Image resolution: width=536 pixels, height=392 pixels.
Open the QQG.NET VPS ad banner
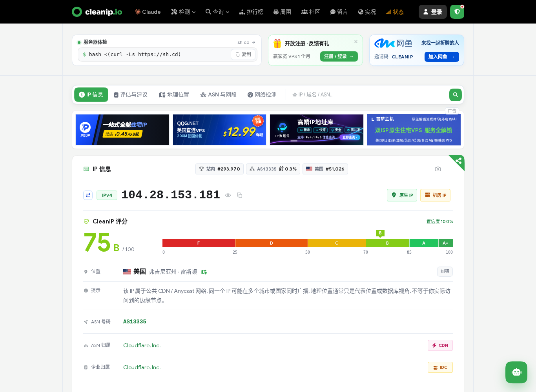(219, 130)
